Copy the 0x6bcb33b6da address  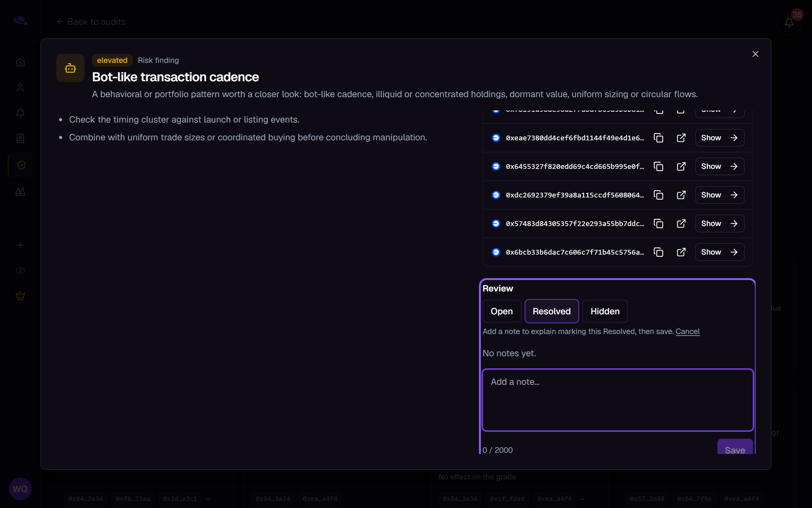(x=658, y=252)
